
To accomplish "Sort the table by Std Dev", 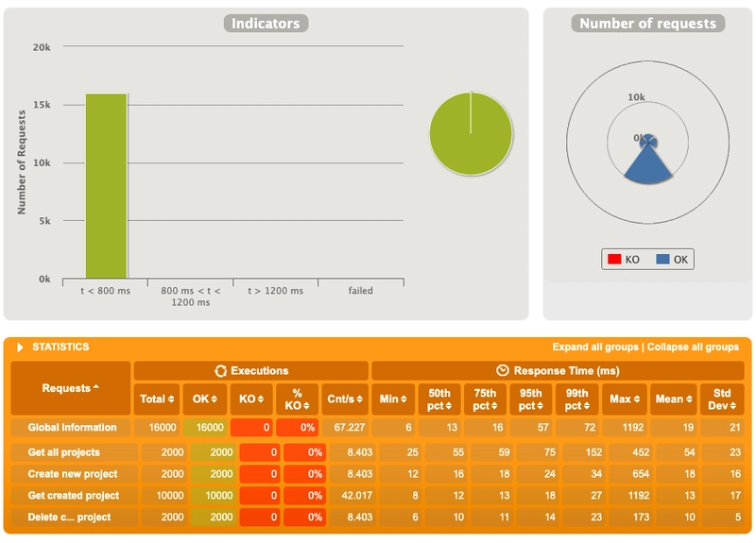I will click(x=724, y=399).
